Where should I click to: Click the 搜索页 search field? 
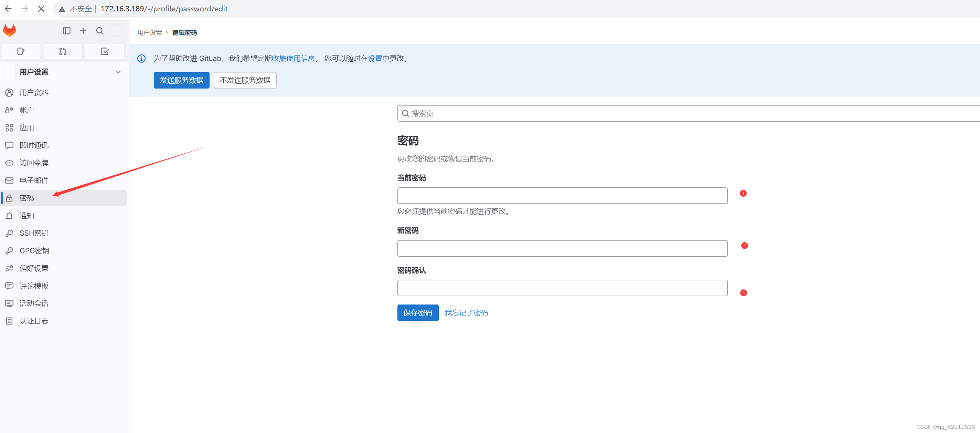click(494, 113)
